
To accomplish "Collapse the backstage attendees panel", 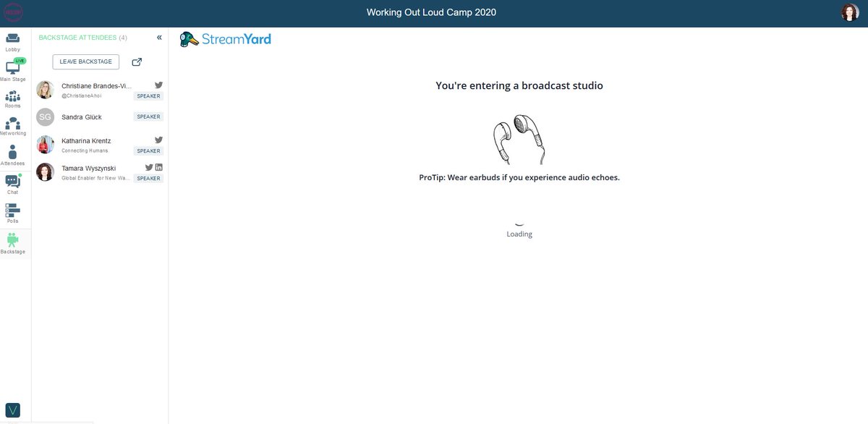I will pos(159,38).
